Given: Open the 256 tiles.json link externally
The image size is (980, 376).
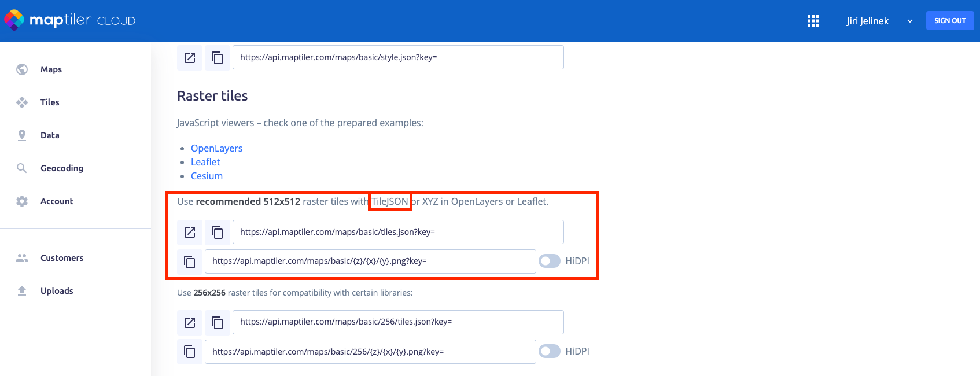Looking at the screenshot, I should point(190,323).
